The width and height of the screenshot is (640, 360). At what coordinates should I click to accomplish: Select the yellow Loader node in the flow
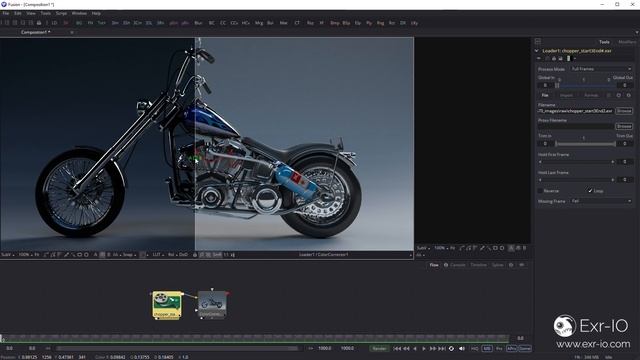167,304
